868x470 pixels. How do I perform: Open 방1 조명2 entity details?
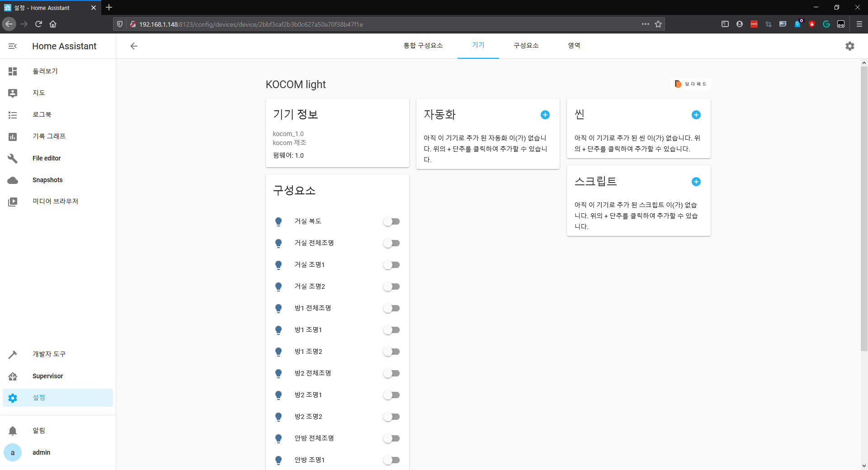click(x=308, y=352)
